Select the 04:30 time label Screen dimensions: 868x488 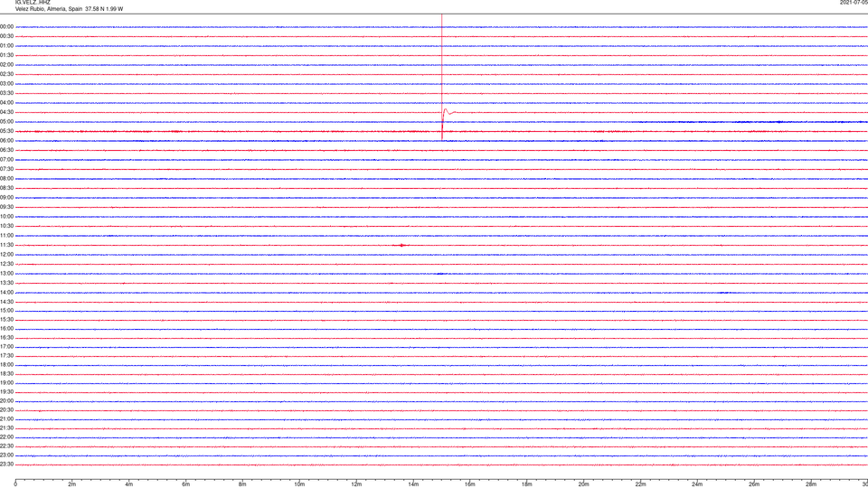click(x=6, y=112)
